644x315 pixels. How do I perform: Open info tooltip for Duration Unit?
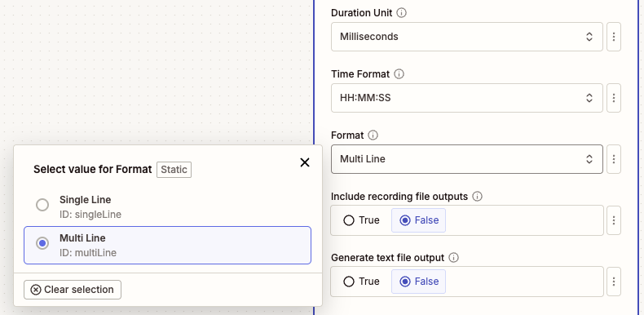point(402,13)
